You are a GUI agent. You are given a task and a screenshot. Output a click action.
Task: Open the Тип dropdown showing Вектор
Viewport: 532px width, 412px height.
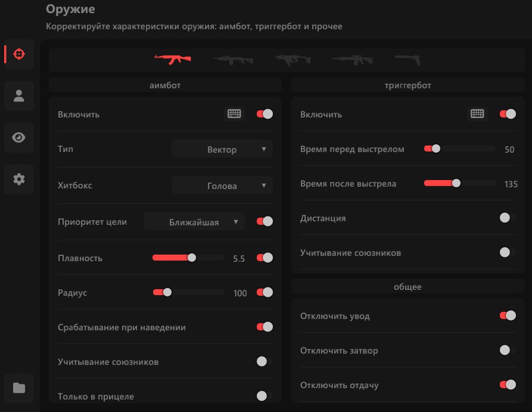(x=222, y=149)
